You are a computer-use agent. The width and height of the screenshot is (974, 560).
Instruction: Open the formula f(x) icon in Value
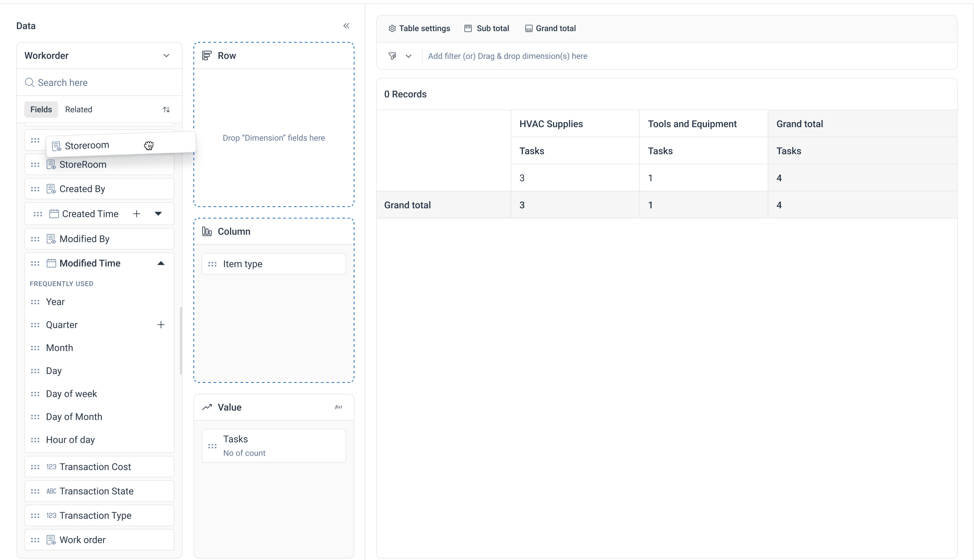pos(338,407)
